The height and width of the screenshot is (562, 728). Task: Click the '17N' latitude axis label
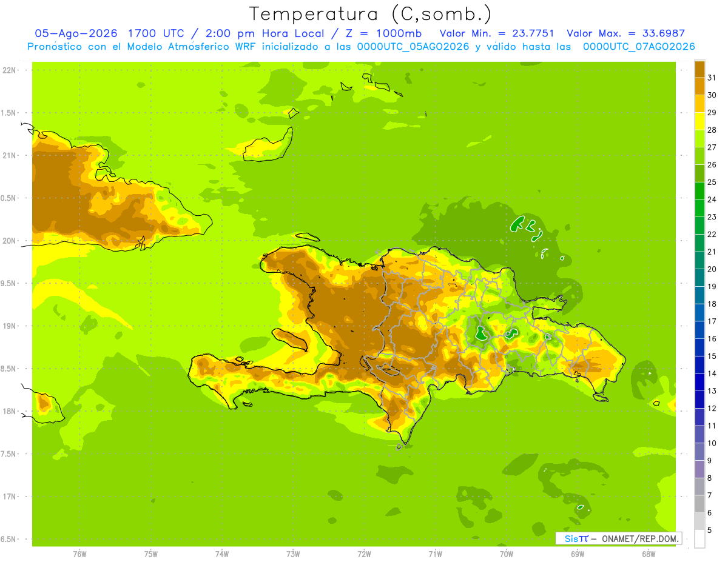[9, 497]
